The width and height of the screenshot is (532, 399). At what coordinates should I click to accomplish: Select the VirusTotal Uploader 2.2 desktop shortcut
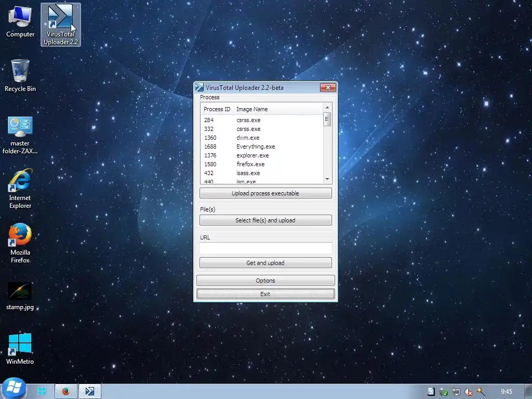[x=61, y=25]
